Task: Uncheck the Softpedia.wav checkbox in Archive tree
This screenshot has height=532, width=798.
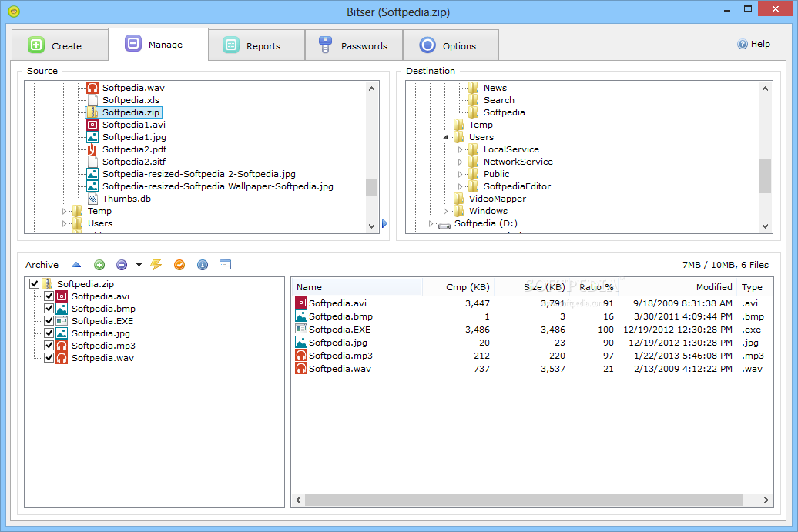Action: tap(49, 357)
